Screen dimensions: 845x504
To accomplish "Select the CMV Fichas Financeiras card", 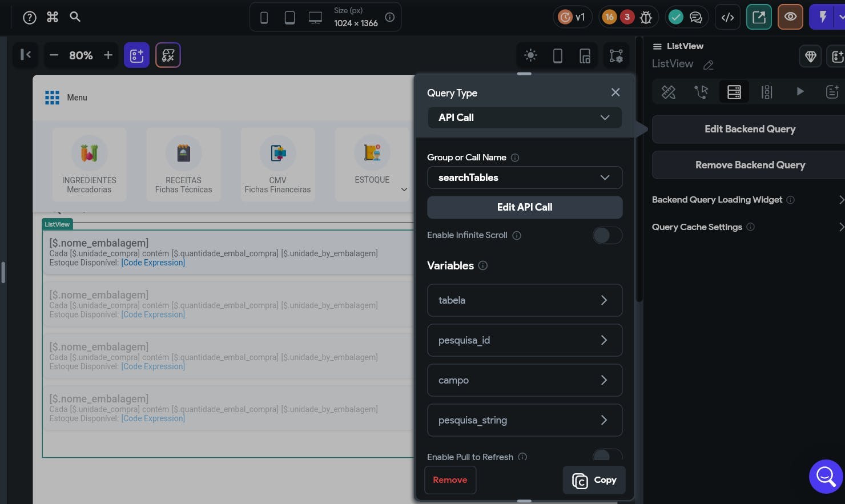I will [x=277, y=164].
